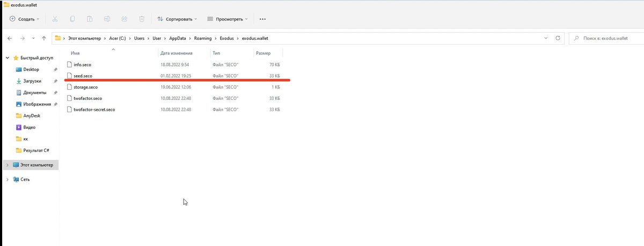This screenshot has height=246, width=644.
Task: Unpin Документы using its pin icon
Action: pyautogui.click(x=55, y=92)
